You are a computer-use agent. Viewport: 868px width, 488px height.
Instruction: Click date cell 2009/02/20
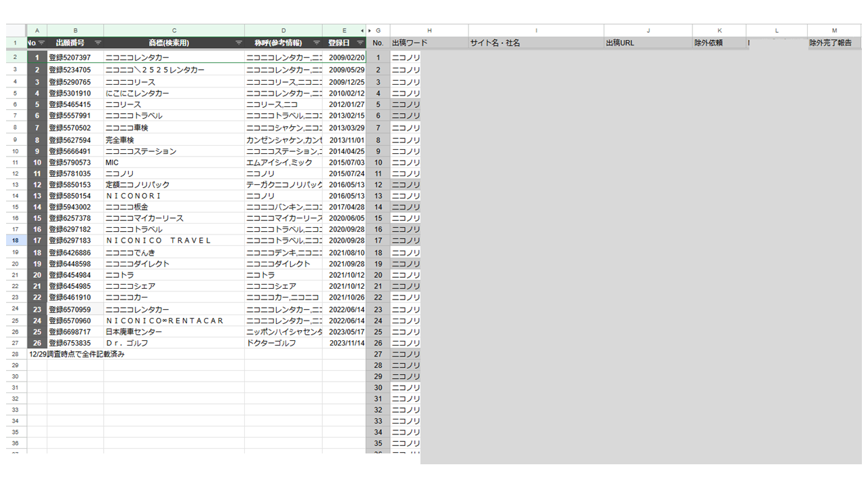pos(344,58)
